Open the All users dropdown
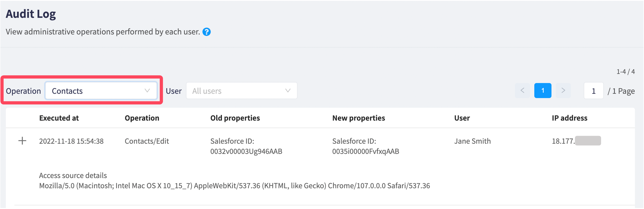The image size is (644, 209). (x=241, y=91)
